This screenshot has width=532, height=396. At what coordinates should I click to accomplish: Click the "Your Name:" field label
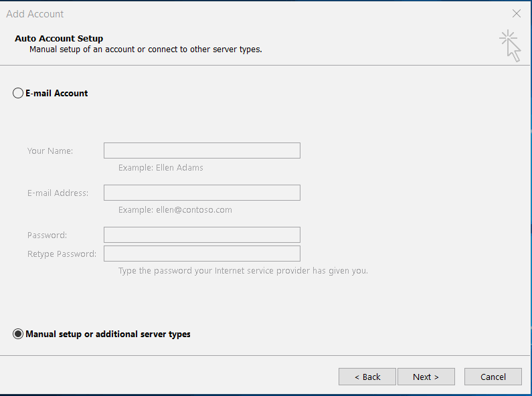pyautogui.click(x=50, y=151)
